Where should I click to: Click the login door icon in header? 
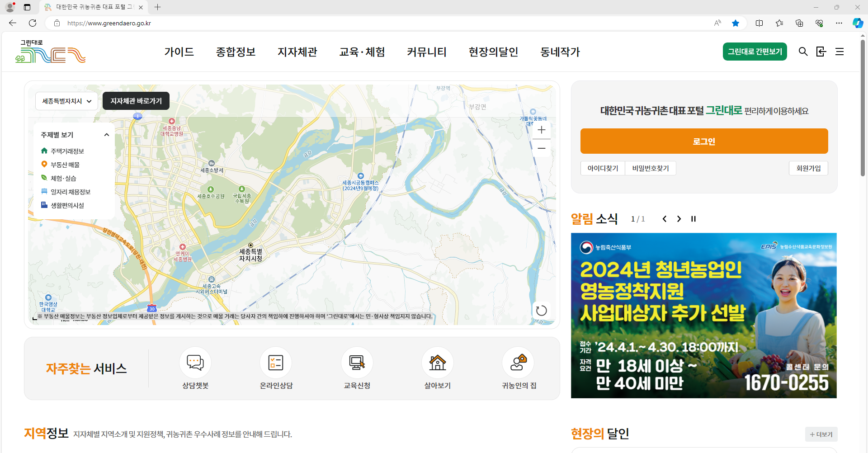(x=821, y=52)
